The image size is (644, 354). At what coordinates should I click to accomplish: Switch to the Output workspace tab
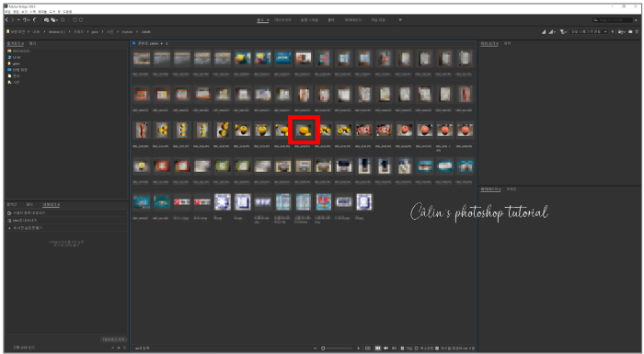tap(331, 19)
